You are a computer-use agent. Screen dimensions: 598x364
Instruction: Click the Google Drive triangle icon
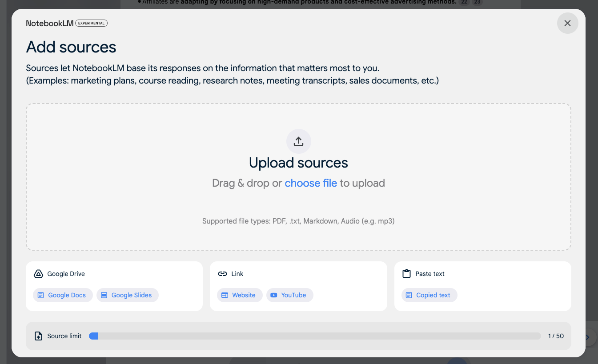tap(38, 274)
